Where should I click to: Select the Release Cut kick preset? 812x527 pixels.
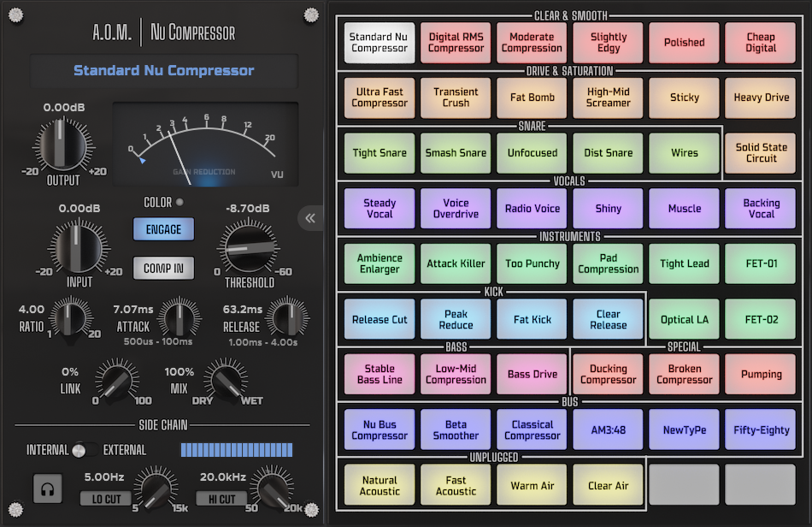pyautogui.click(x=380, y=319)
